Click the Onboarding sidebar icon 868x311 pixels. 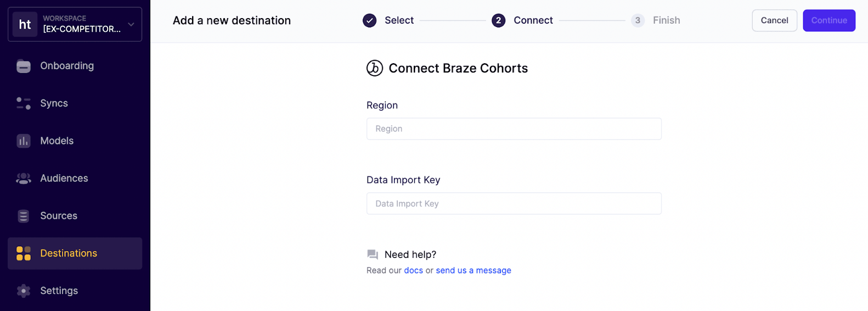click(x=24, y=66)
